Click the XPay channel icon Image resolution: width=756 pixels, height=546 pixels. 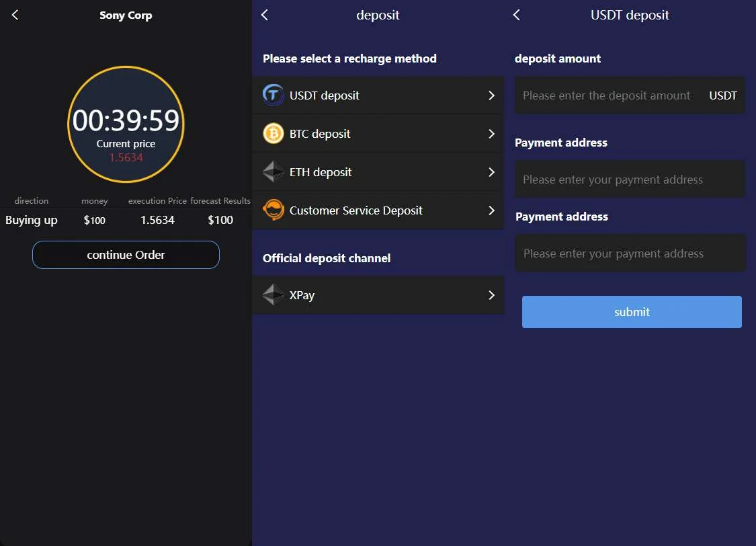pyautogui.click(x=274, y=295)
